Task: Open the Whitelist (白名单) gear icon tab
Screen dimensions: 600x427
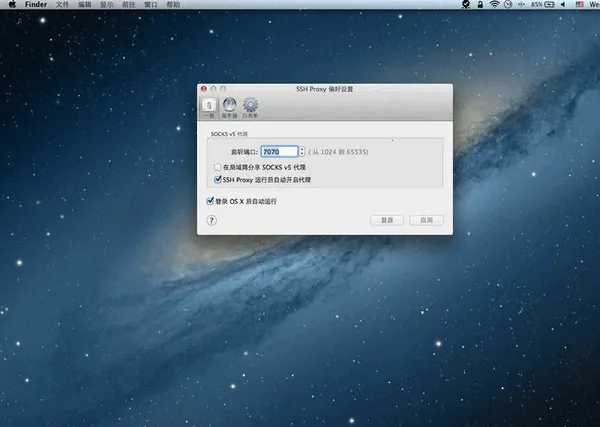Action: [x=250, y=105]
